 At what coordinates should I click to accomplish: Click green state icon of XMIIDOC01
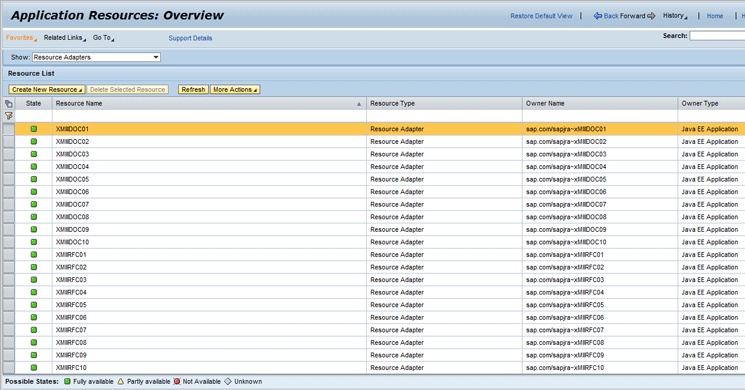point(34,129)
